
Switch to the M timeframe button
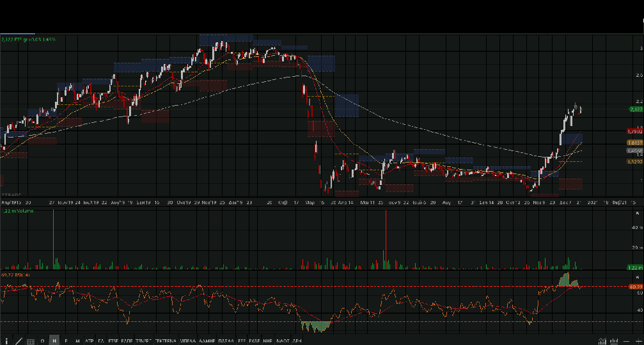click(77, 341)
